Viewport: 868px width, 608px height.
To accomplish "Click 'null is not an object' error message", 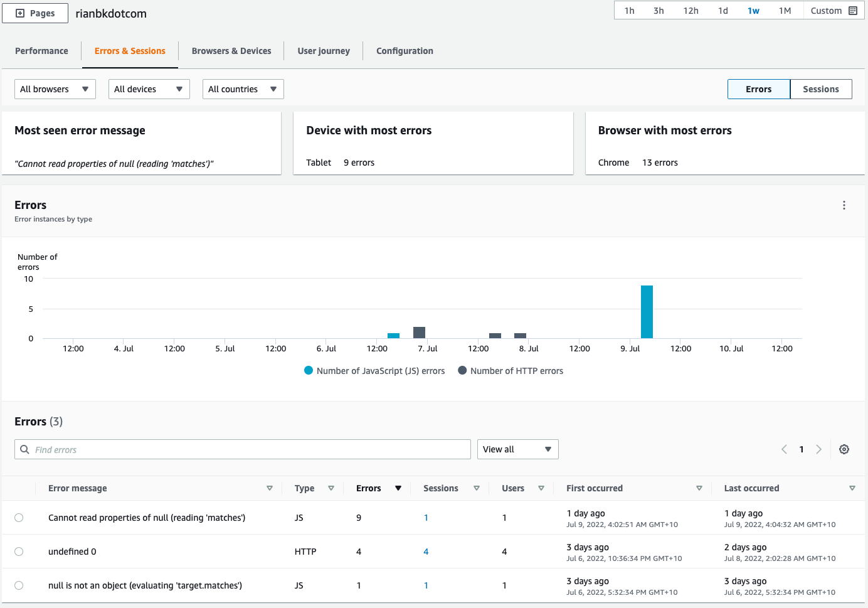I will click(x=145, y=585).
